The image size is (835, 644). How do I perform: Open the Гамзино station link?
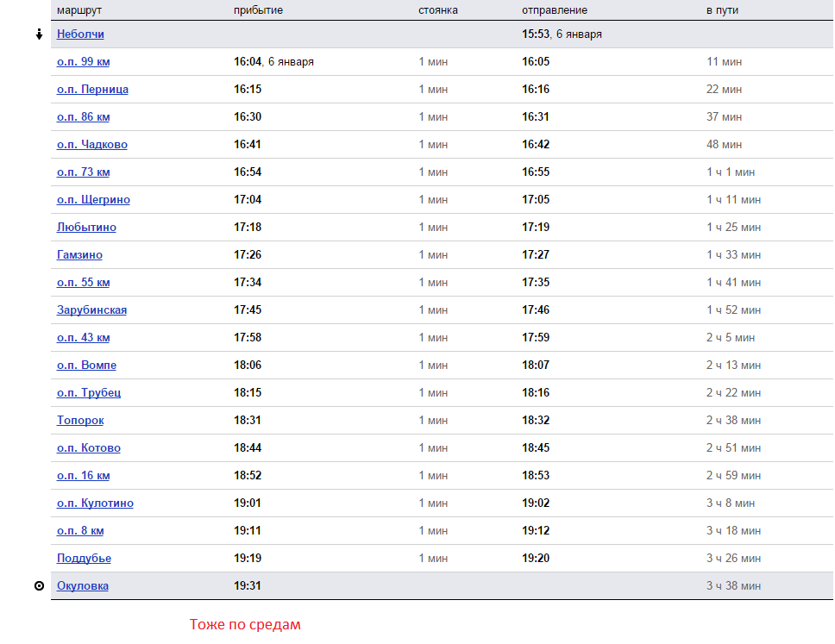(x=79, y=255)
